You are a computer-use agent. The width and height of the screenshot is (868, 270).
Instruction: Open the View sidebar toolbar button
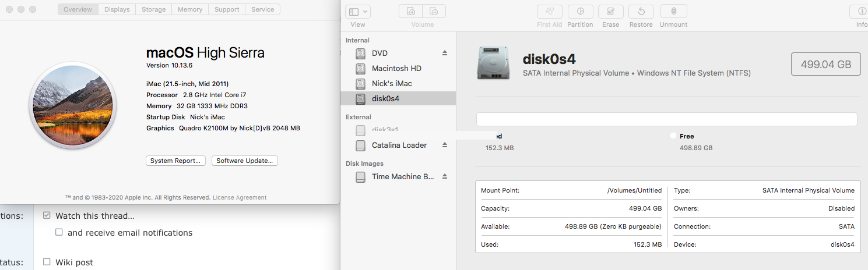point(358,11)
